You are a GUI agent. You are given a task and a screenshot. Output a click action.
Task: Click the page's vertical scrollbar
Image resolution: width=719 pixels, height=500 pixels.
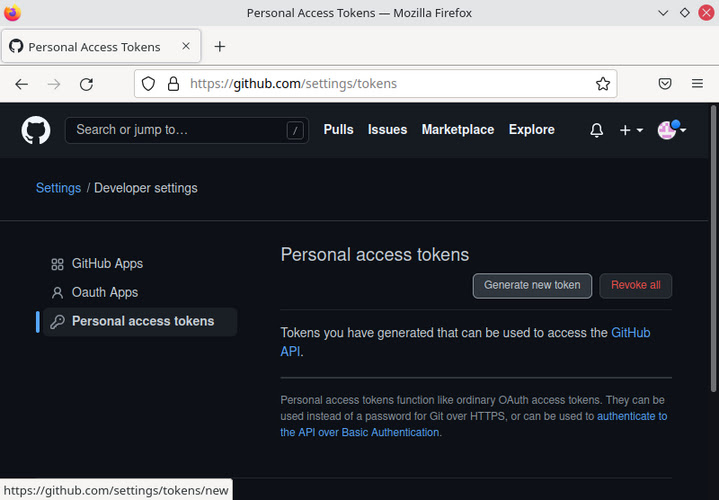[x=713, y=250]
